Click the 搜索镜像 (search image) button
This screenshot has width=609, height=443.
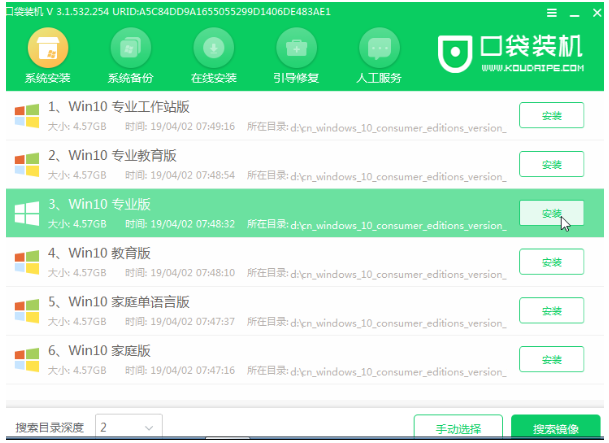[556, 428]
